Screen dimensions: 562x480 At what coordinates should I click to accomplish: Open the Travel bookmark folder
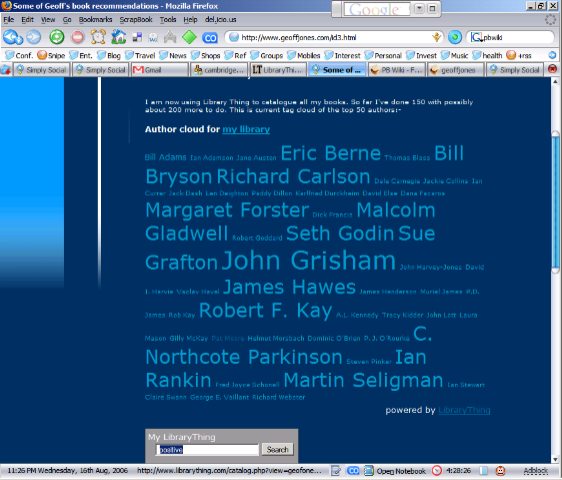pos(140,55)
